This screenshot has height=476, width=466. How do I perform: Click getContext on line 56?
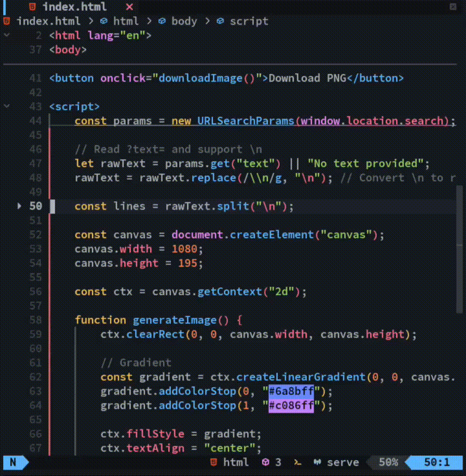click(x=230, y=292)
